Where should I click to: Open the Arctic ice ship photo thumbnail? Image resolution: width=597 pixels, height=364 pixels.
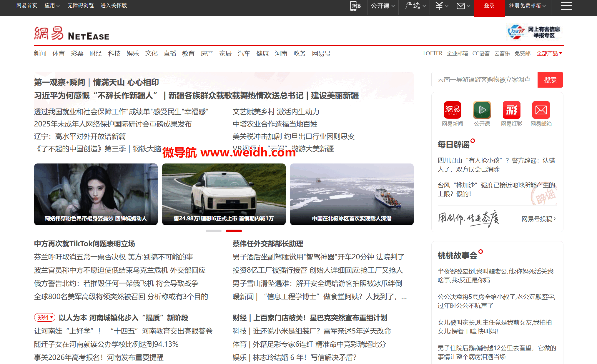(352, 194)
